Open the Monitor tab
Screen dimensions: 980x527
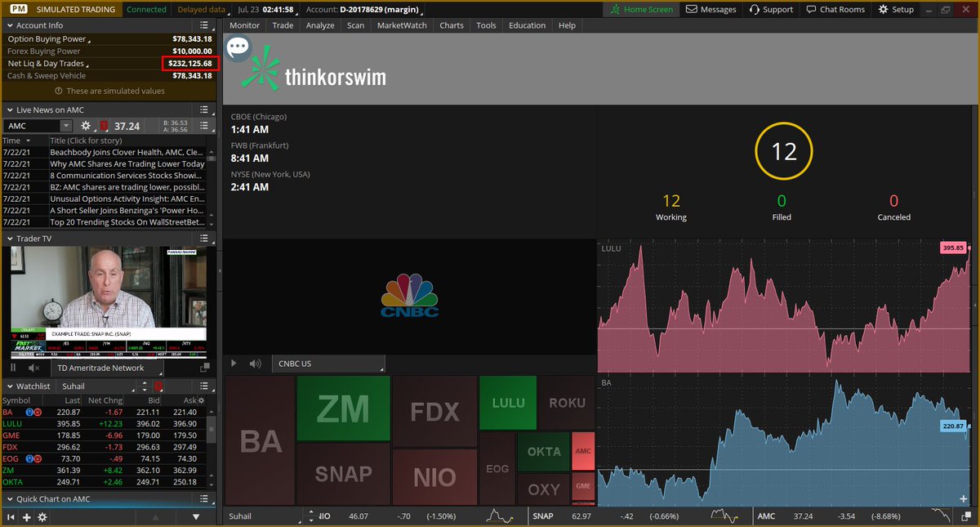tap(244, 25)
